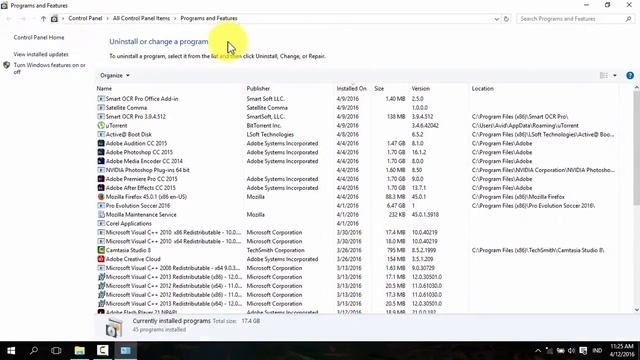Click the LSoft Technologies publisher cell
The width and height of the screenshot is (640, 360).
(270, 134)
